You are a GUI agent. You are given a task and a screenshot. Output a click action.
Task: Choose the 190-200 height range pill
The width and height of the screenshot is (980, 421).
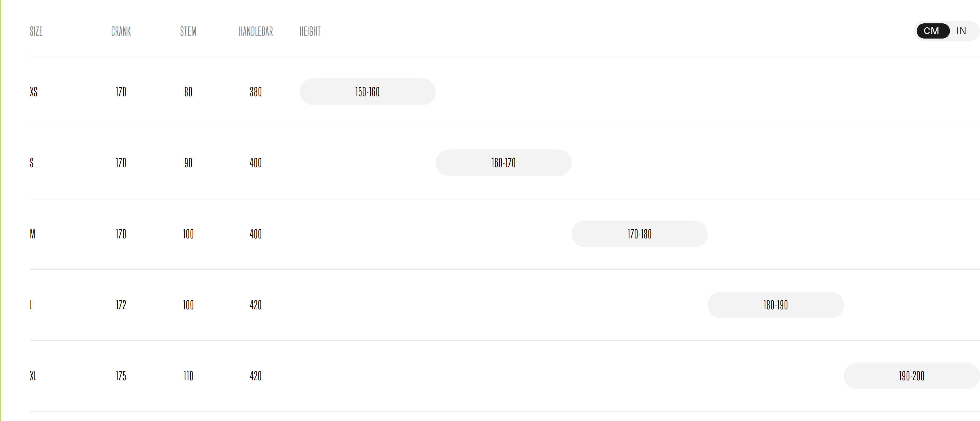click(x=911, y=376)
